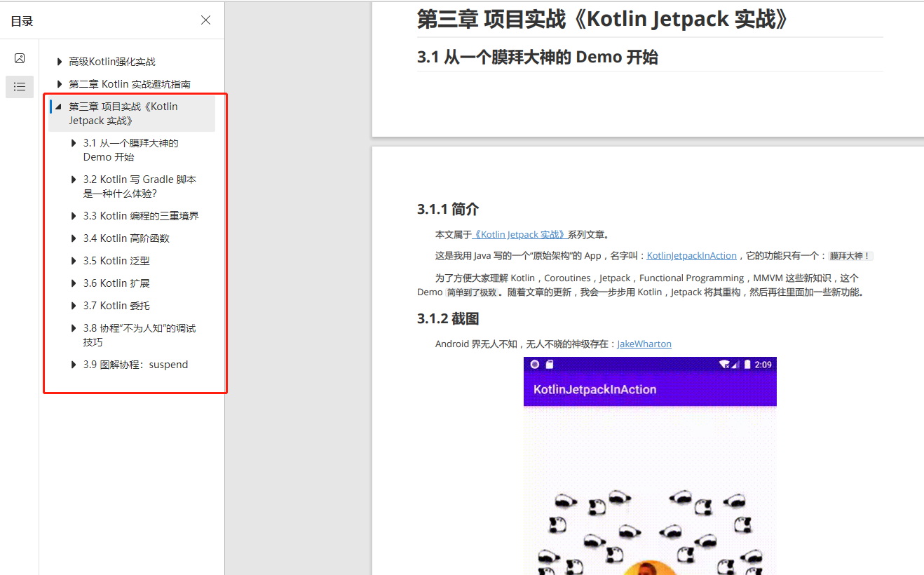This screenshot has height=575, width=924.
Task: Jump to 3.7 Kotlin 委托
Action: coord(116,306)
